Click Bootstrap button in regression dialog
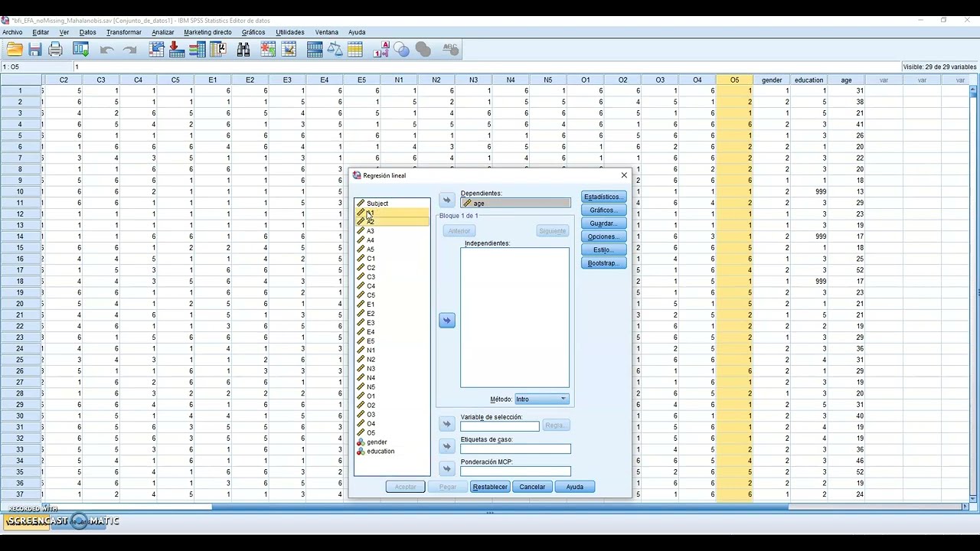Screen dimensions: 980x551 tap(603, 263)
